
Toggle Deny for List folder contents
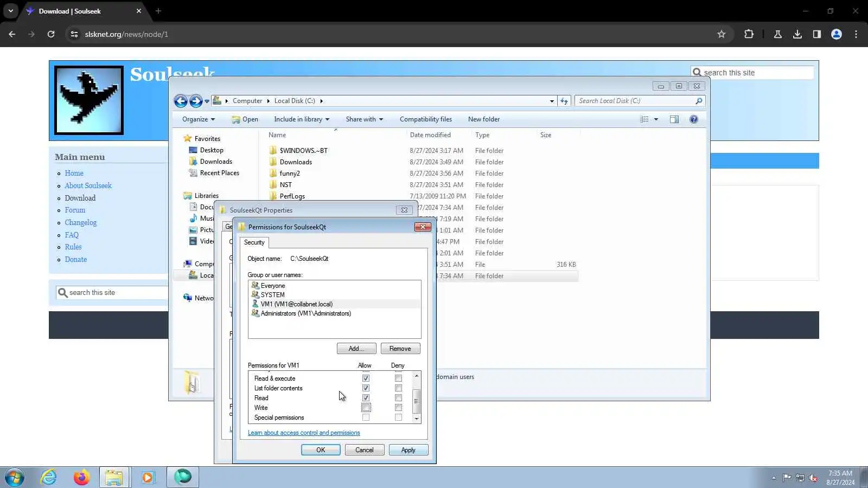(x=398, y=388)
